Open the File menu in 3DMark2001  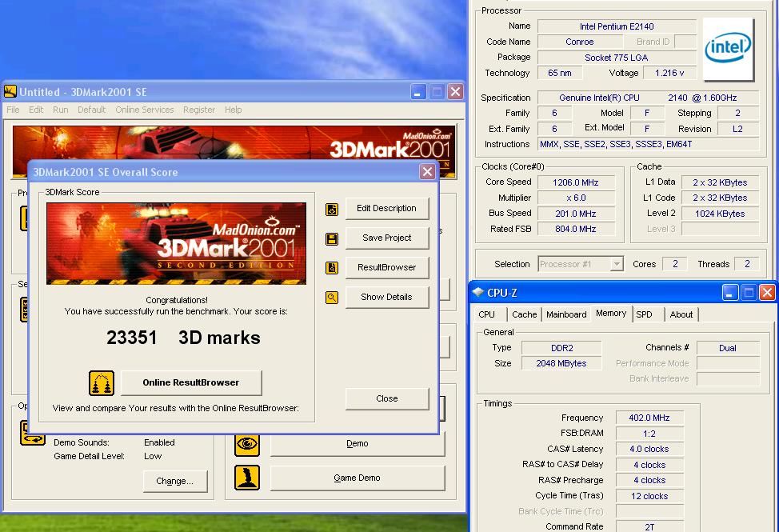click(13, 110)
